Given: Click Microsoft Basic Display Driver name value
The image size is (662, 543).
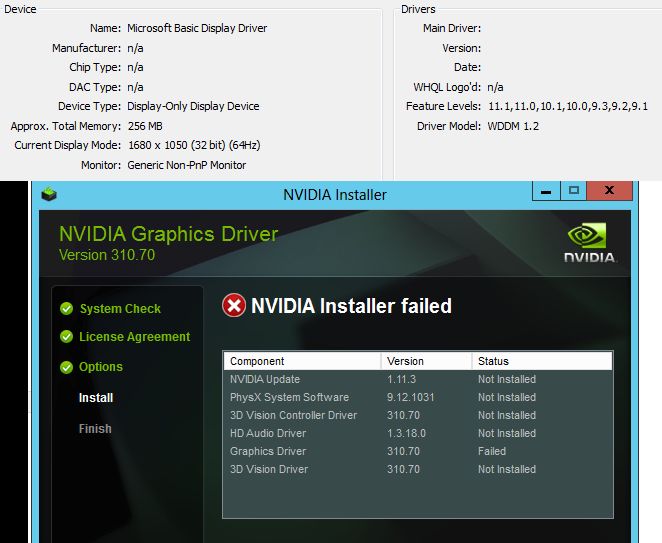Looking at the screenshot, I should pyautogui.click(x=197, y=28).
